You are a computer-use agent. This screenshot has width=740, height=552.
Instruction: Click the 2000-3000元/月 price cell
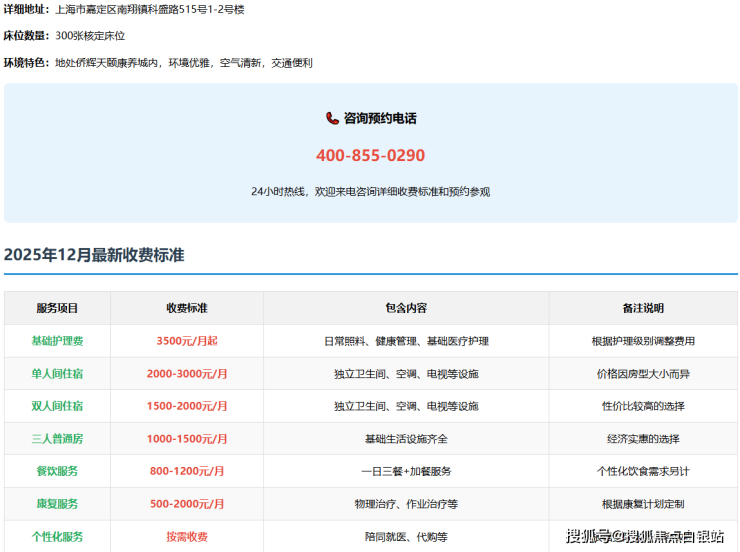click(187, 374)
